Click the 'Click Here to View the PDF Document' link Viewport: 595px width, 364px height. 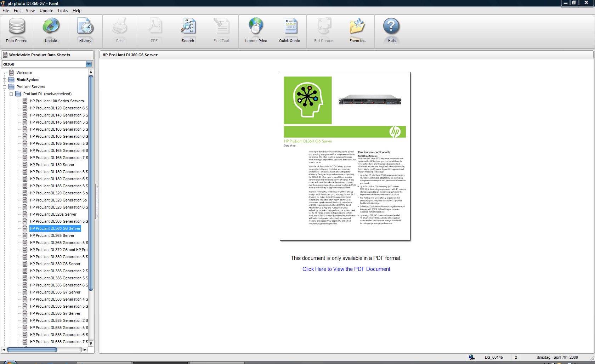pos(346,269)
